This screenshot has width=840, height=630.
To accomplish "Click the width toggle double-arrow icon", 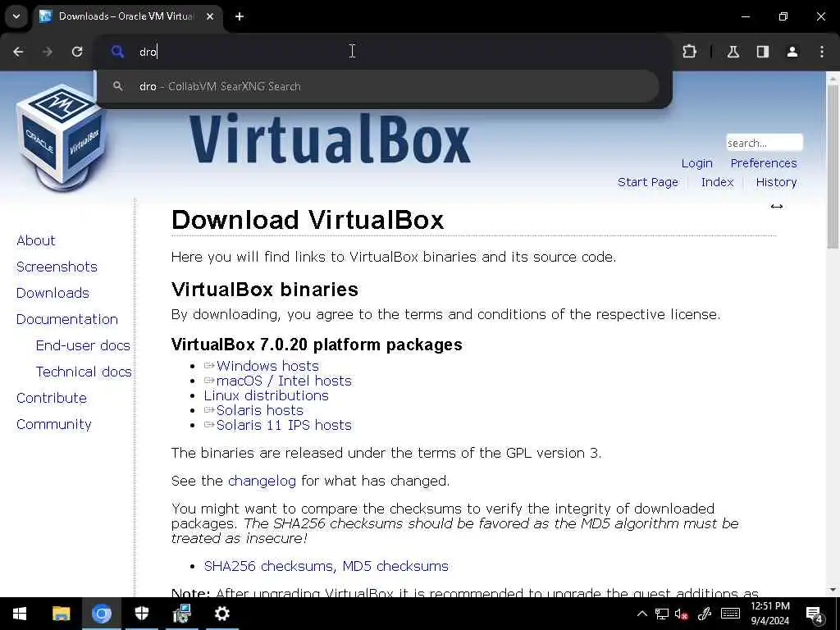I will click(x=777, y=206).
